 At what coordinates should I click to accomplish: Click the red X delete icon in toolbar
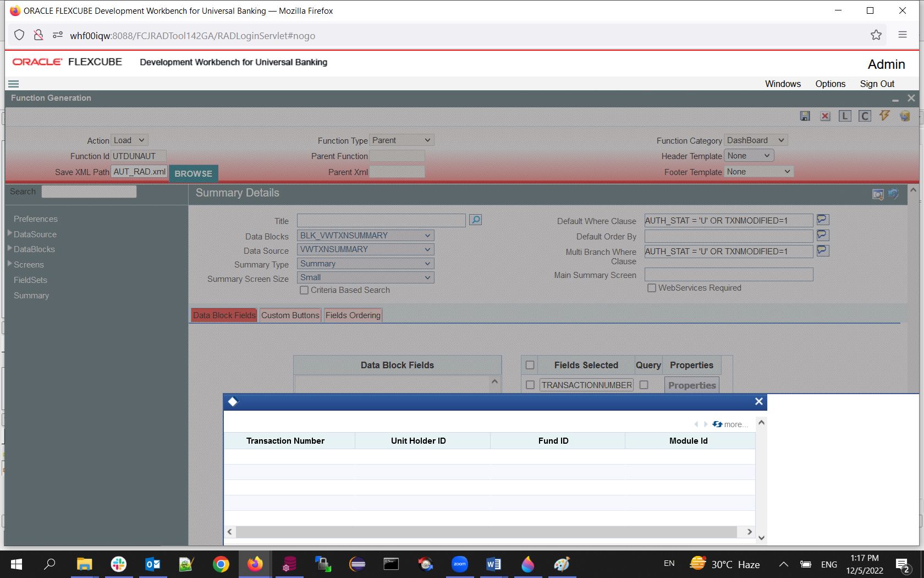point(825,116)
